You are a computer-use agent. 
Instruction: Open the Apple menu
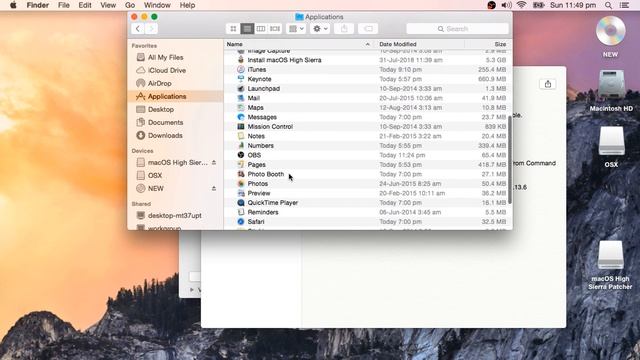point(13,5)
